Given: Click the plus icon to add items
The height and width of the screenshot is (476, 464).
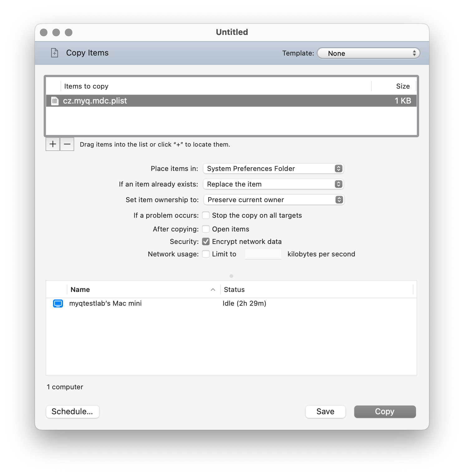Looking at the screenshot, I should [52, 144].
